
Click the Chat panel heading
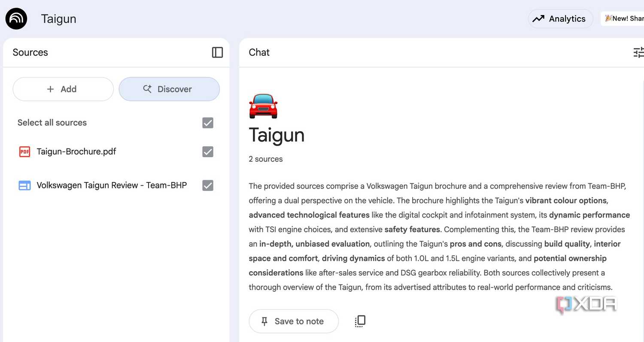[x=259, y=52]
